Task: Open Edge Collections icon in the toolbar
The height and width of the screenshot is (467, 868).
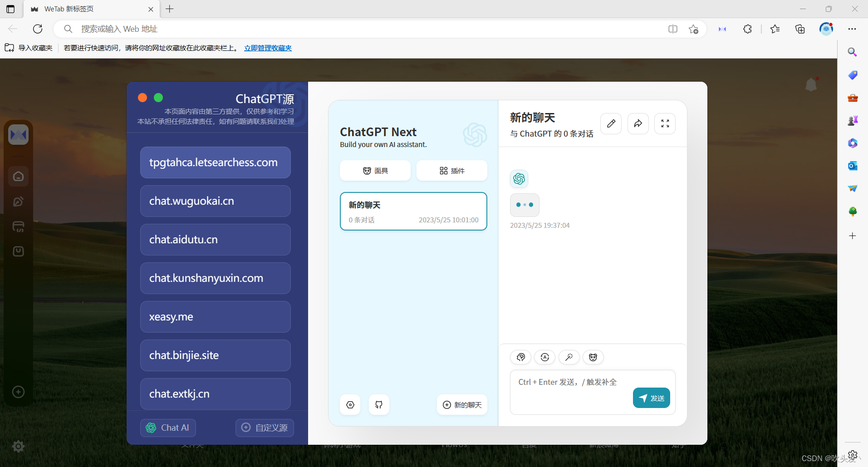Action: (800, 29)
